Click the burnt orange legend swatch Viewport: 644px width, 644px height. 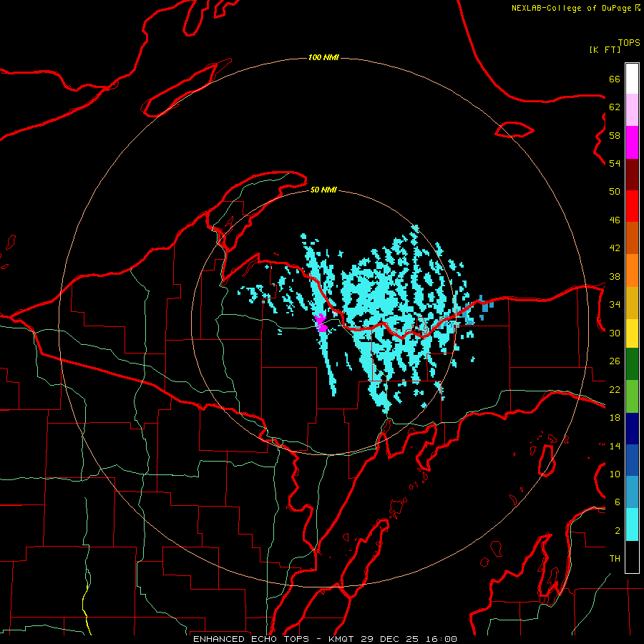coord(632,238)
